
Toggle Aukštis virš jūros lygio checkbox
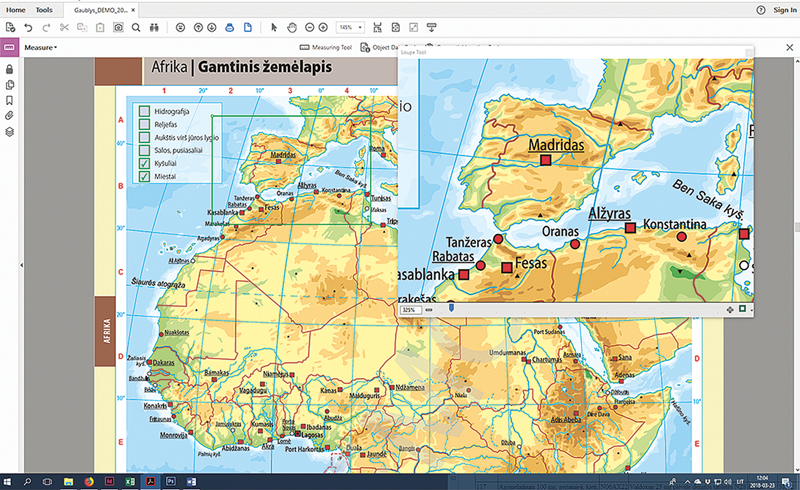144,137
